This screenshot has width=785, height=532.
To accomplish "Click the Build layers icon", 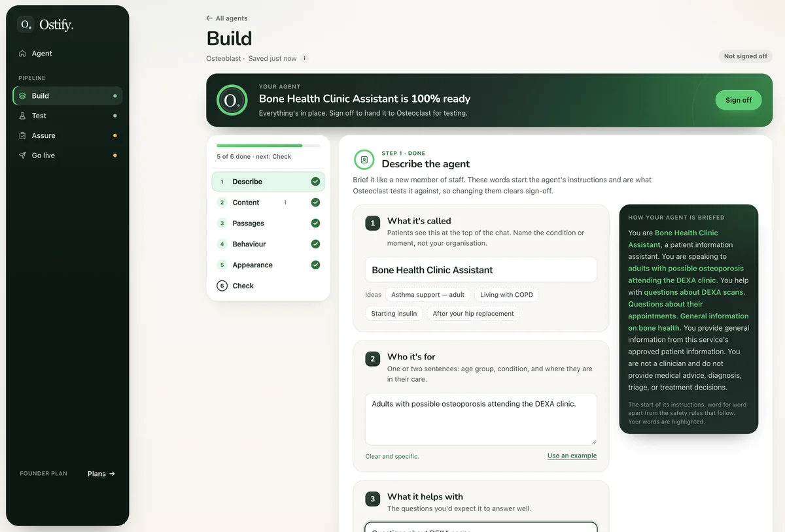I will pyautogui.click(x=23, y=96).
